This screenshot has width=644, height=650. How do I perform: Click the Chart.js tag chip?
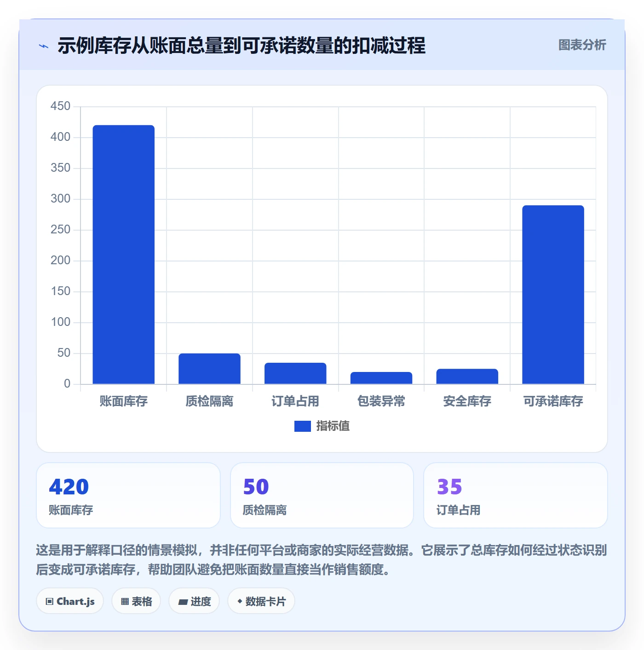[70, 601]
